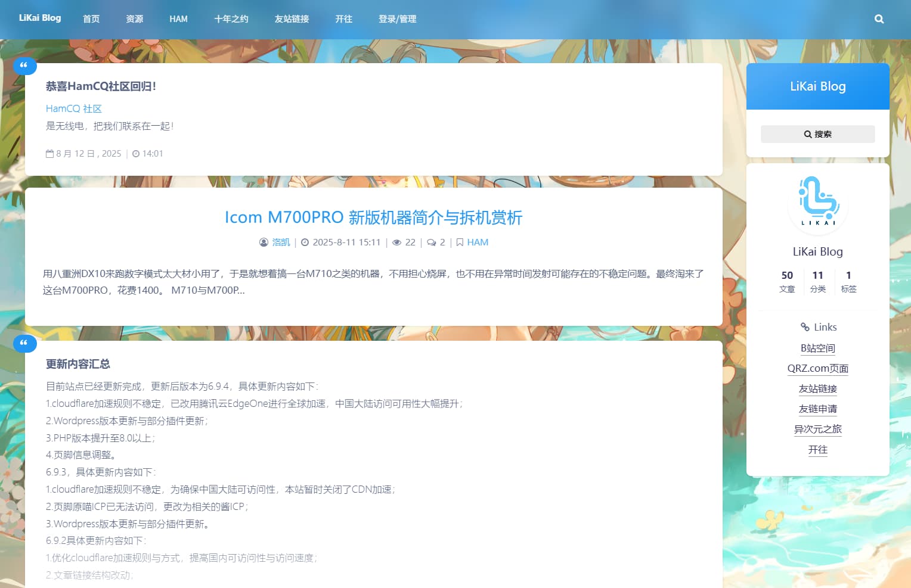911x588 pixels.
Task: Select the 十年之约 menu item
Action: tap(231, 18)
